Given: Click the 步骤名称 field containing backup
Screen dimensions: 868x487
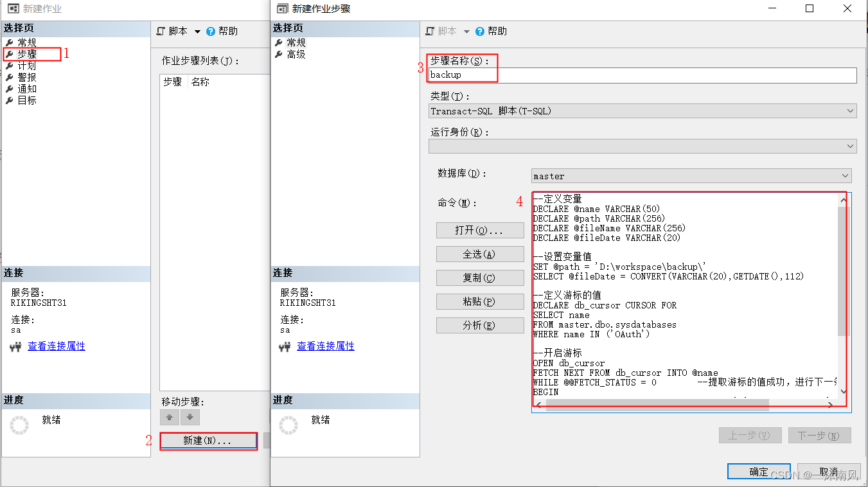Looking at the screenshot, I should point(642,75).
